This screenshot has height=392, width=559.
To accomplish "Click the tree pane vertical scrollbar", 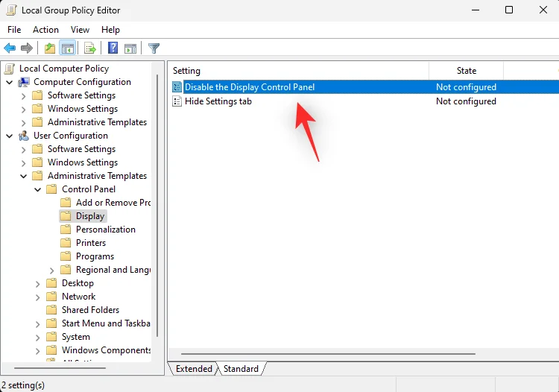I will (157, 206).
